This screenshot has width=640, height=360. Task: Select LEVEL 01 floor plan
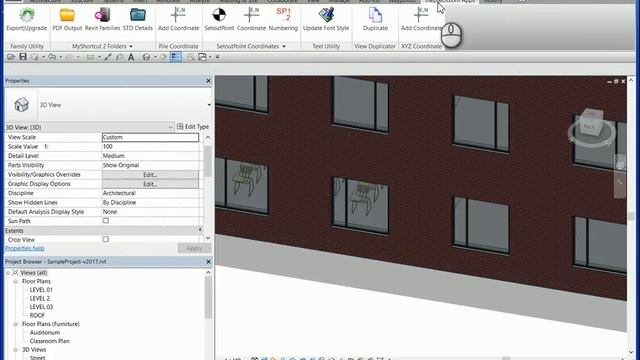coord(41,290)
